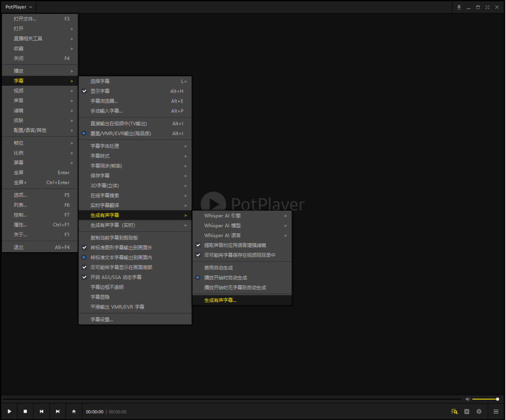Click the eject/open file icon
506x420 pixels.
[74, 411]
